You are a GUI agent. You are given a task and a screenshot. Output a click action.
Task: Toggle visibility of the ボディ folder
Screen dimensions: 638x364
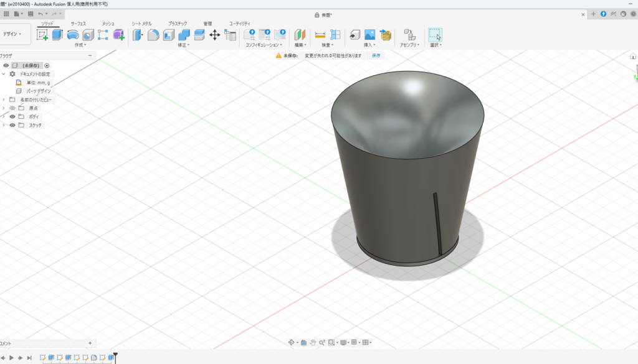point(12,116)
